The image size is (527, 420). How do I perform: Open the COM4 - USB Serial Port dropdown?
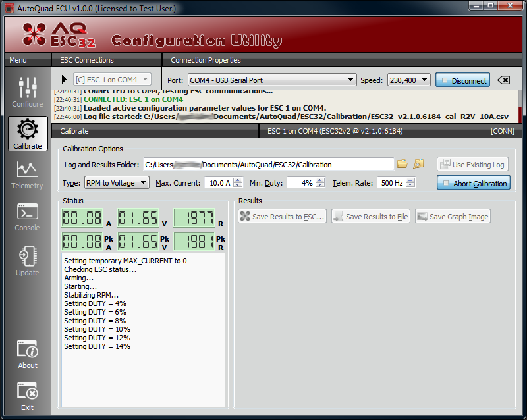pos(272,80)
